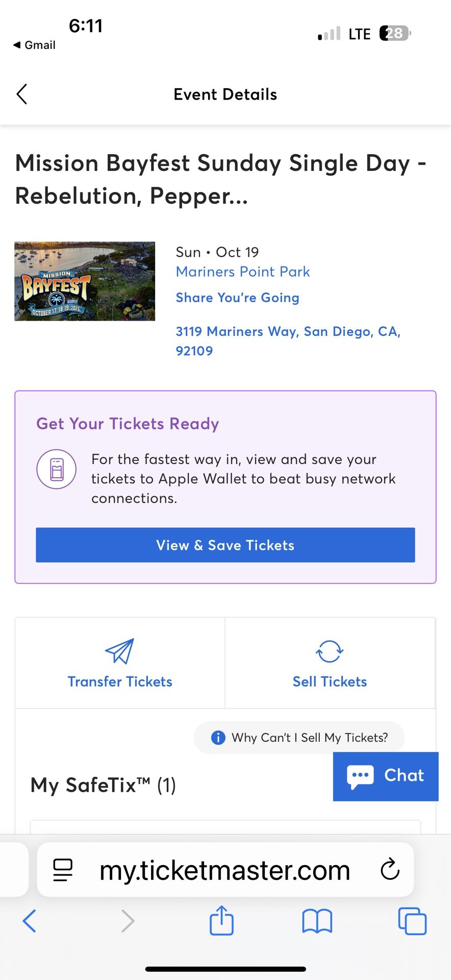This screenshot has height=980, width=451.
Task: Open the 3119 Mariners Way address link
Action: [288, 340]
